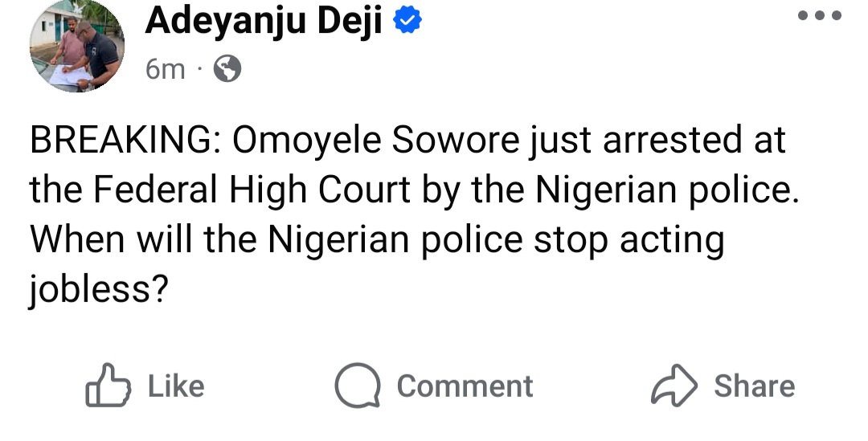Tap the Comment text label
The height and width of the screenshot is (441, 868).
click(x=465, y=386)
